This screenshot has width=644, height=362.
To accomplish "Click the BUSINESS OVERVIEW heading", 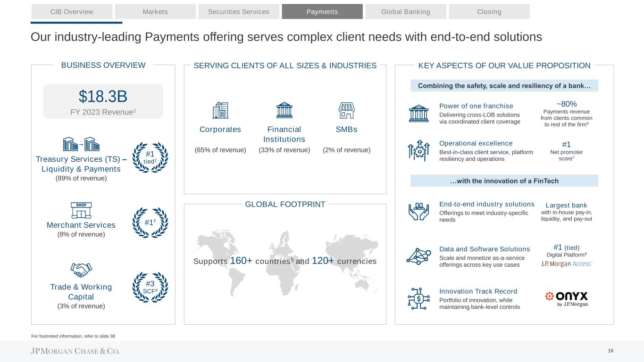I will (103, 66).
